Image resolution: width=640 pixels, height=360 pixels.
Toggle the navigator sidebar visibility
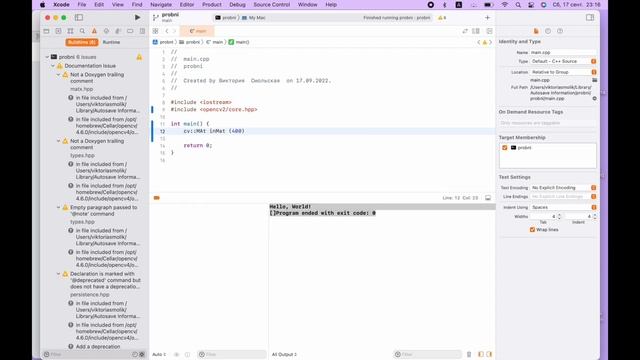[79, 18]
